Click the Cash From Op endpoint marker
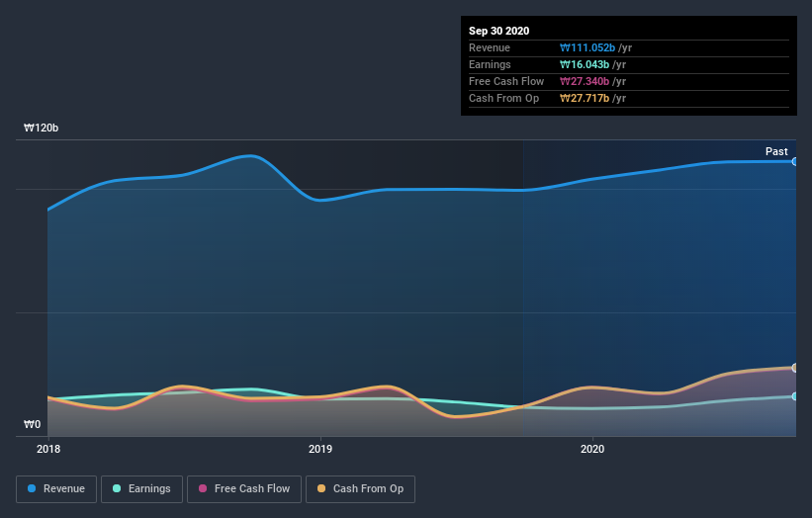The image size is (812, 518). pos(794,368)
